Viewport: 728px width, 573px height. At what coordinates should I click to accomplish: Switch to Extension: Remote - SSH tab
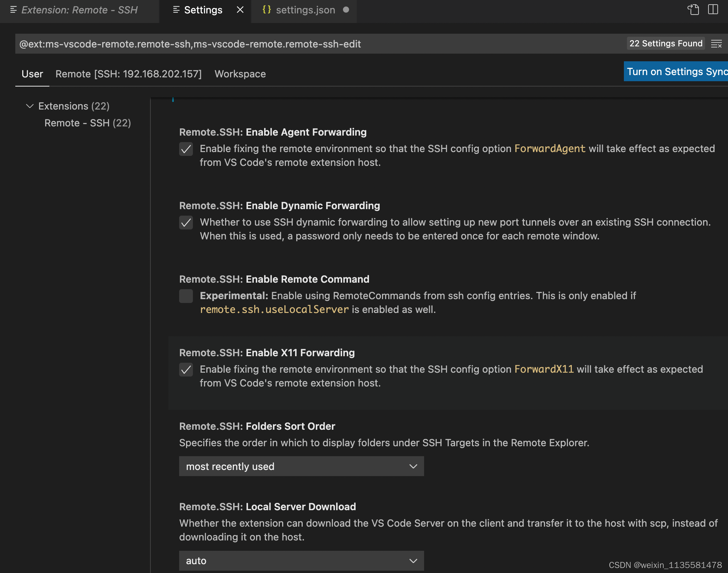tap(79, 10)
